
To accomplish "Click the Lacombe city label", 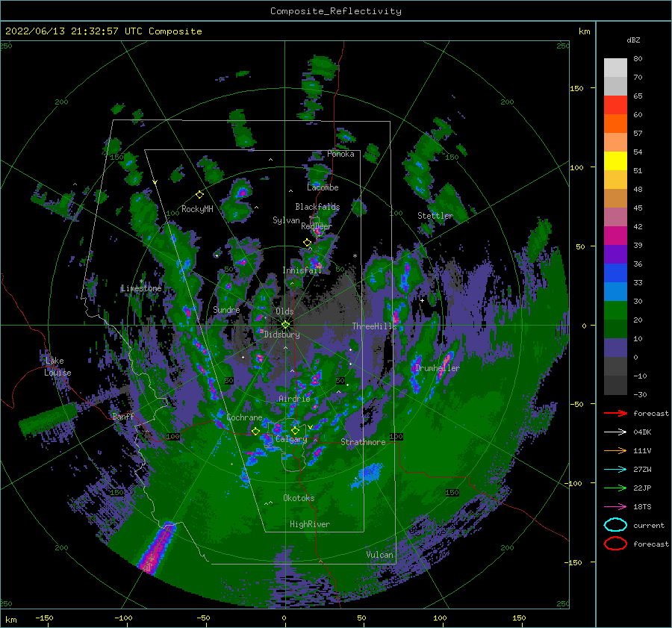I will tap(323, 187).
